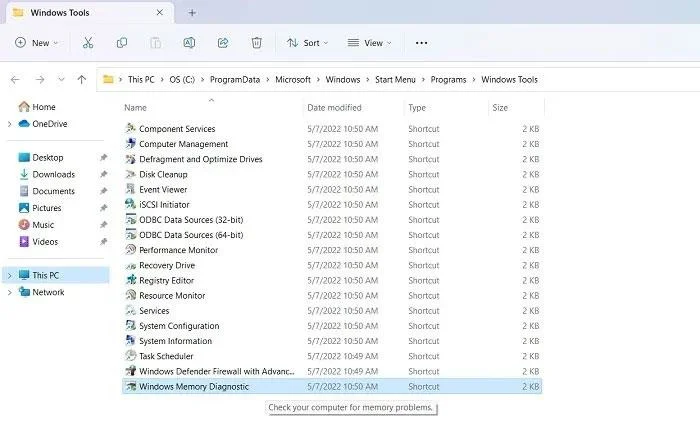700x426 pixels.
Task: Select the Services shortcut icon
Action: pyautogui.click(x=130, y=311)
